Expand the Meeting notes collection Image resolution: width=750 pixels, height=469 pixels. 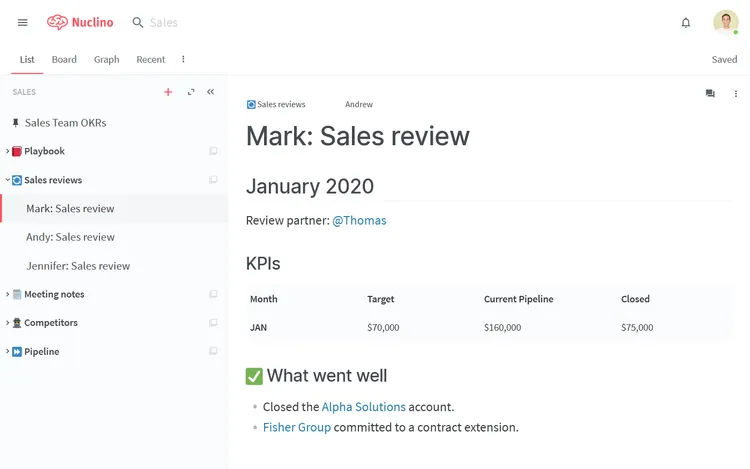click(x=8, y=294)
